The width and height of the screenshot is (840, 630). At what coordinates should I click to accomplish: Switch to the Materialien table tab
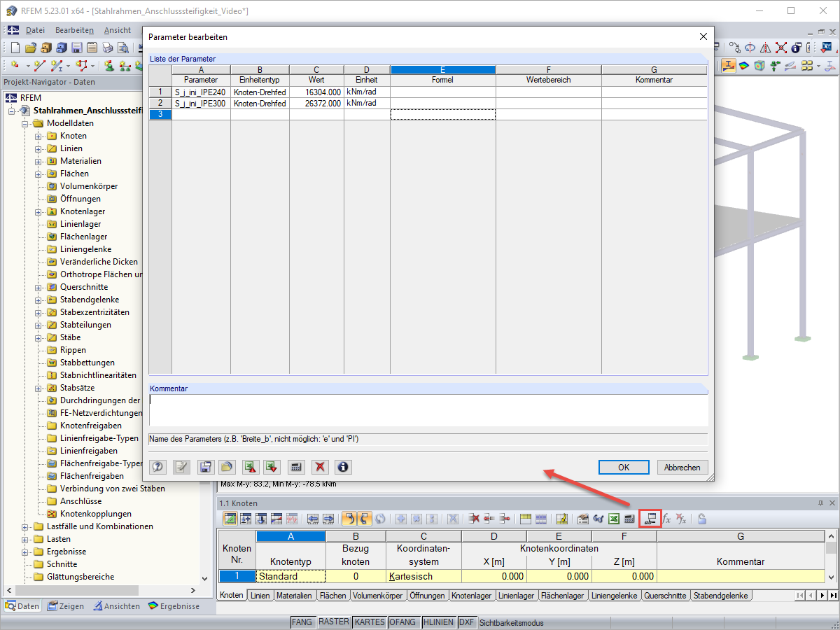[x=293, y=596]
